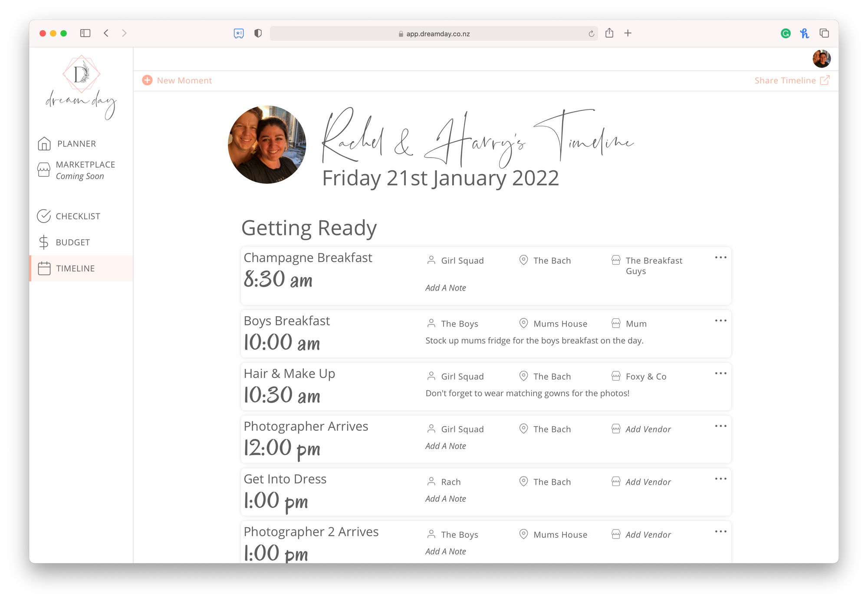Open more options for Hair & Make Up
Image resolution: width=868 pixels, height=602 pixels.
click(720, 373)
